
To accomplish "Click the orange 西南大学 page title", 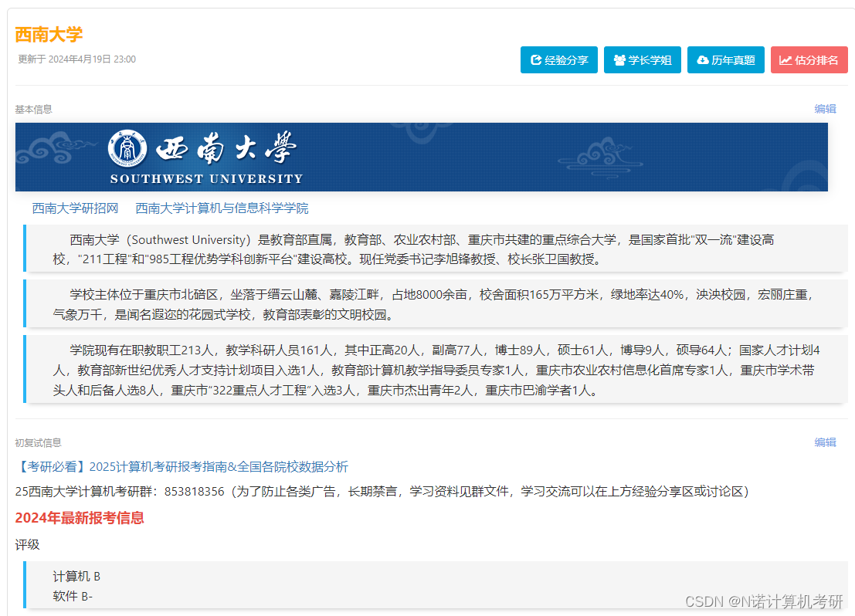I will (x=49, y=34).
